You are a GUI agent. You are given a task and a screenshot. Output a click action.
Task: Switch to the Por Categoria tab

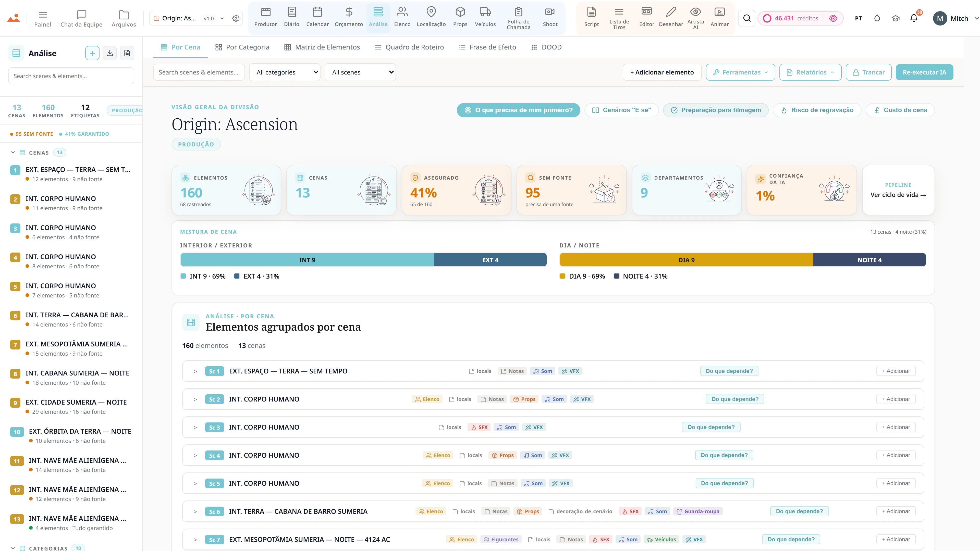pyautogui.click(x=242, y=47)
